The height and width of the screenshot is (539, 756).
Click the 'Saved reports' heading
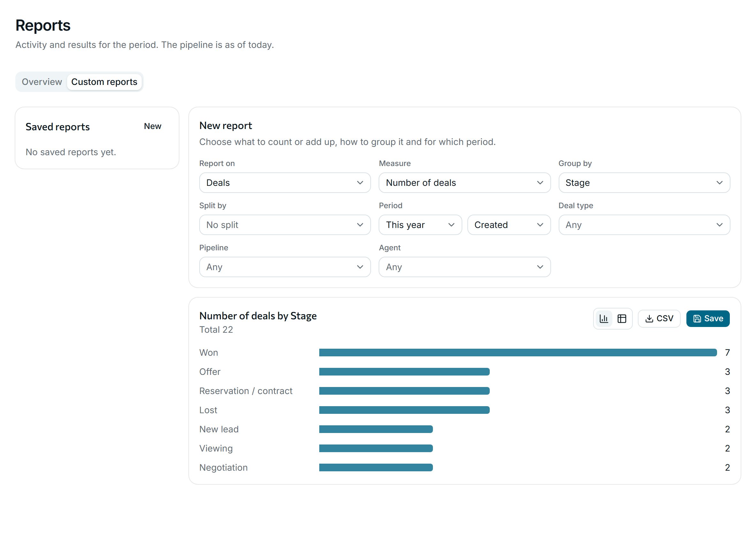[58, 127]
